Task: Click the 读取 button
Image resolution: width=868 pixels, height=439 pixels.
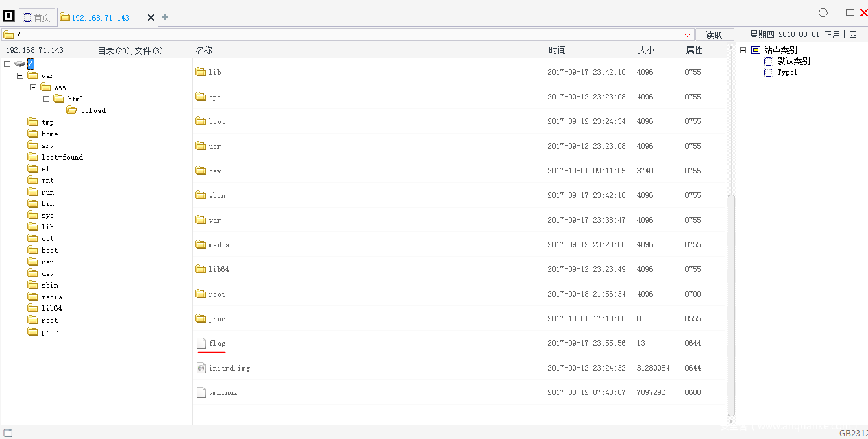Action: [x=714, y=35]
